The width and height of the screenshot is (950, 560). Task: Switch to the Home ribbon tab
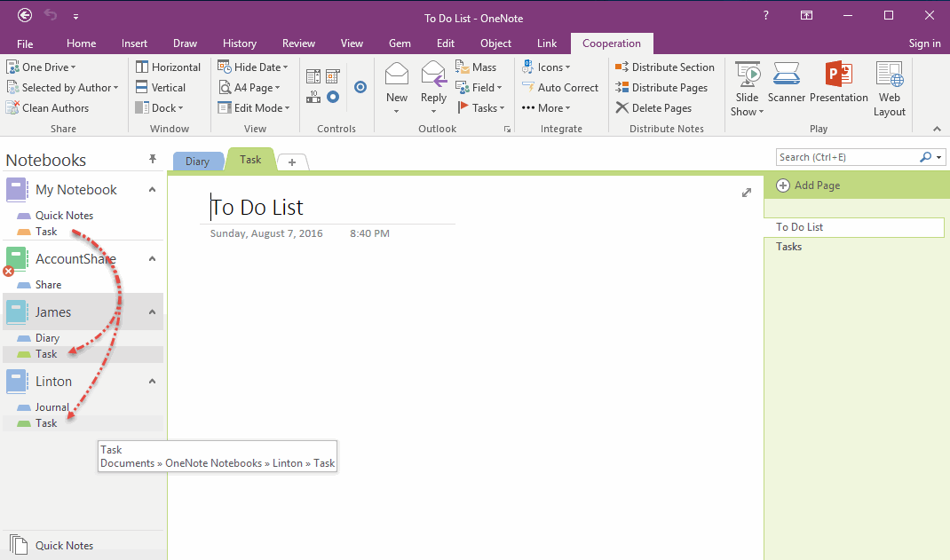[81, 43]
